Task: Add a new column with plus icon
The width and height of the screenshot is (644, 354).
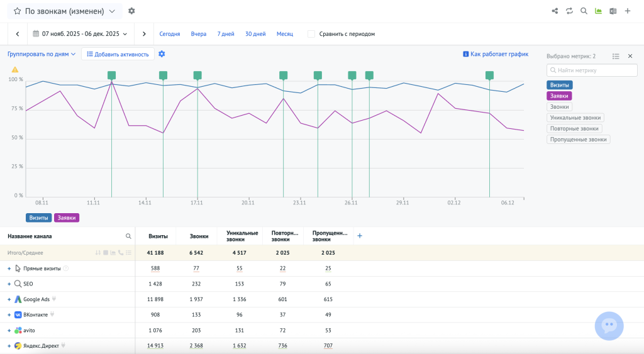Action: tap(360, 236)
